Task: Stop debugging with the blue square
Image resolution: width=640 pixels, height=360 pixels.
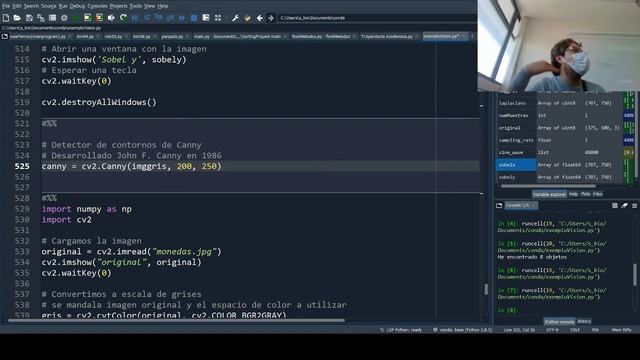Action: (x=194, y=18)
